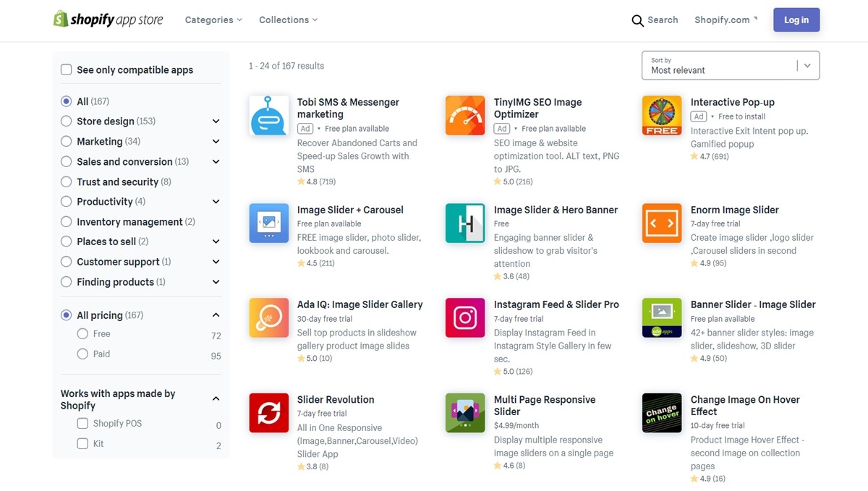Collapse Works with apps made by Shopify
This screenshot has height=491, width=868.
pos(216,398)
